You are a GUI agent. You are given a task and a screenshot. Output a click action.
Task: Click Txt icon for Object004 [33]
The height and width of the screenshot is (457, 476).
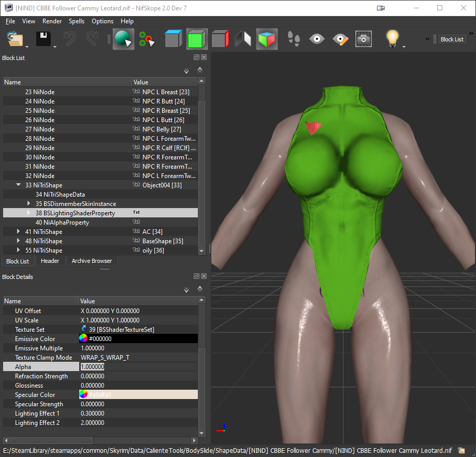(x=136, y=184)
